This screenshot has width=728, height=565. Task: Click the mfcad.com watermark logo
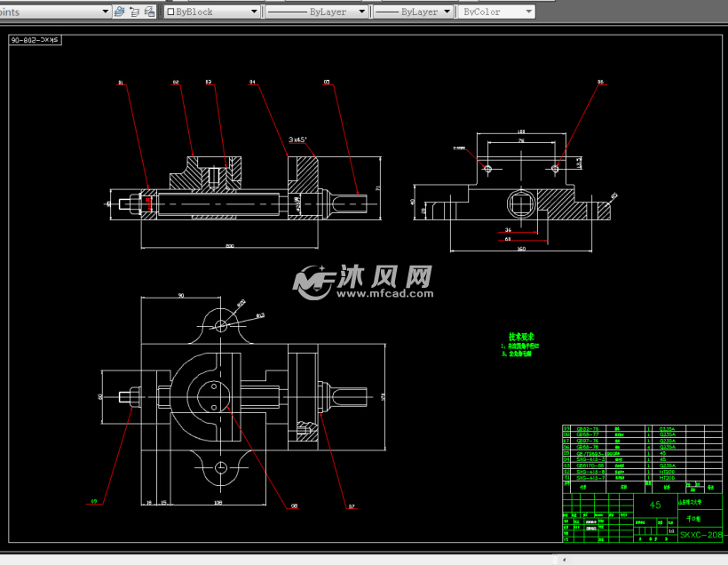(363, 281)
